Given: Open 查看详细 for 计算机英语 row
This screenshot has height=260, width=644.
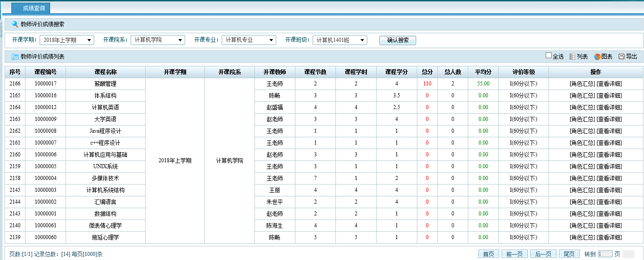Looking at the screenshot, I should [x=609, y=107].
